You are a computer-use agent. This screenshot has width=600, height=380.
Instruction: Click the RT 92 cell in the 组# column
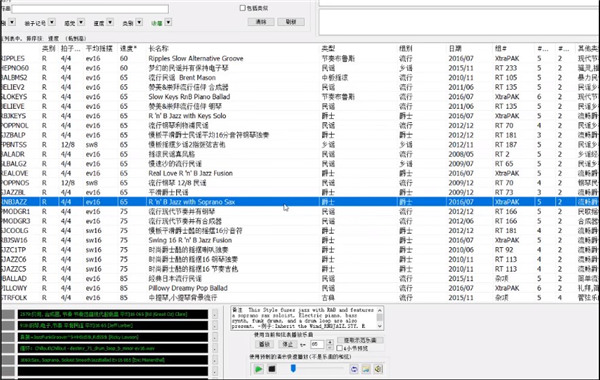coord(504,250)
